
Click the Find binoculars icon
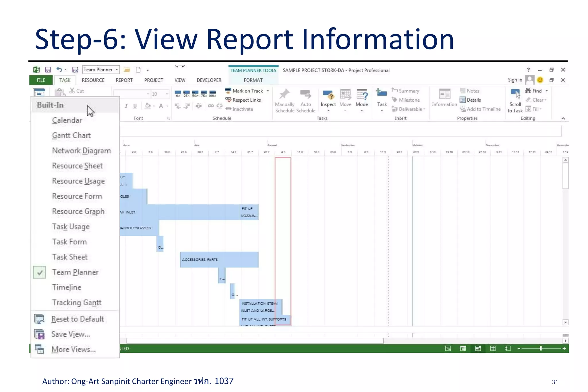pyautogui.click(x=528, y=91)
